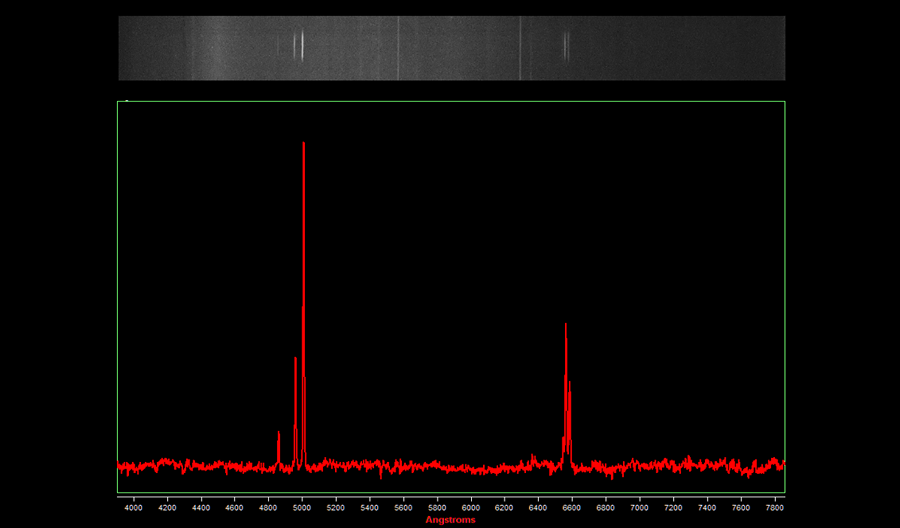Click the 4800 axis tick label

(268, 508)
